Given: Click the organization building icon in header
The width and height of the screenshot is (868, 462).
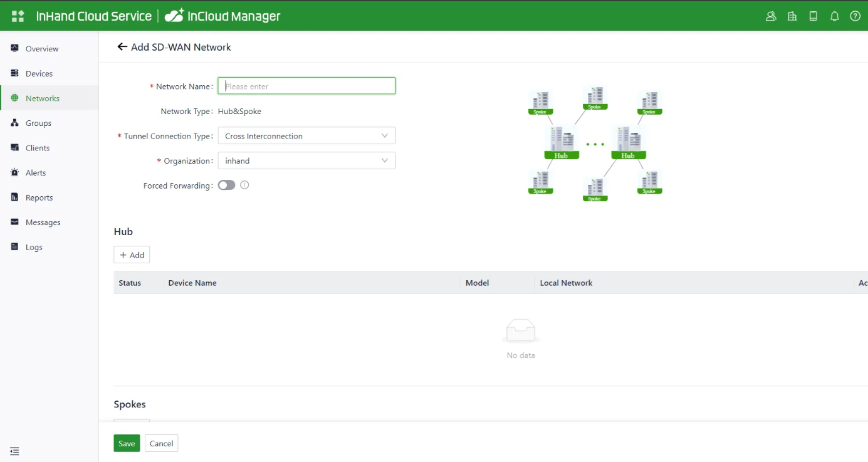Looking at the screenshot, I should [792, 16].
